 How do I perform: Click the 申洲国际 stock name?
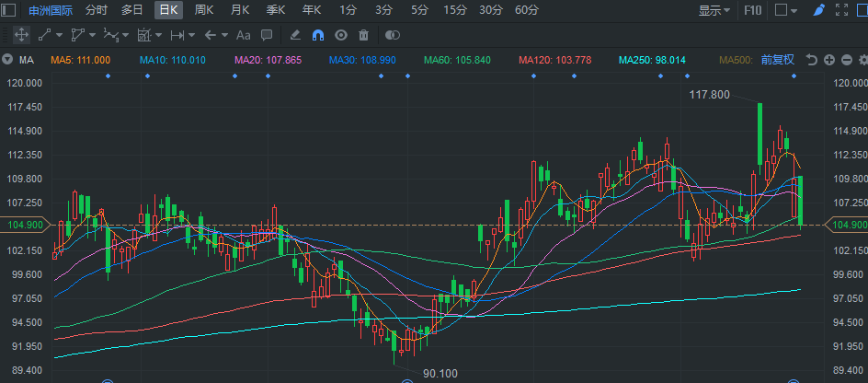51,10
